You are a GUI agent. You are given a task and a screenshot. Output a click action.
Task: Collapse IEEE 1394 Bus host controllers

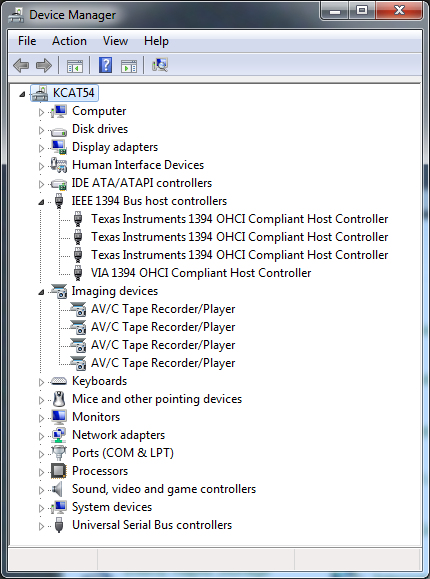pyautogui.click(x=41, y=202)
